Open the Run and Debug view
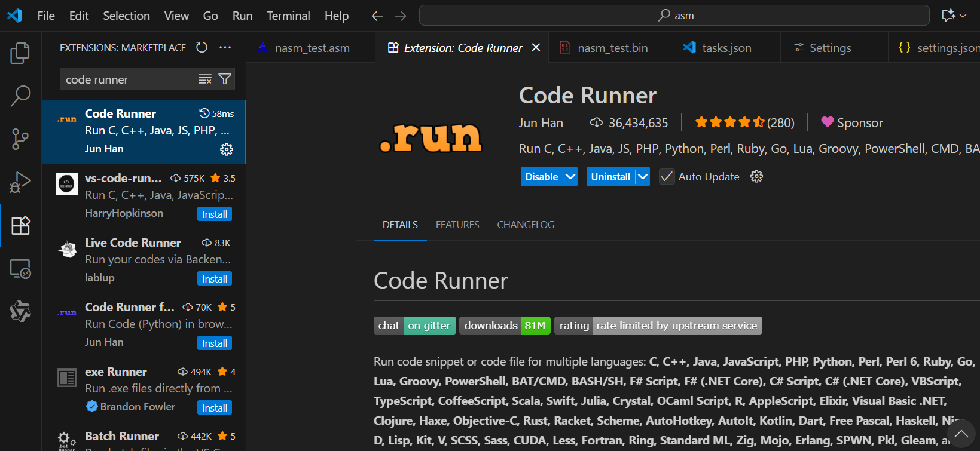Viewport: 980px width, 451px height. tap(20, 182)
